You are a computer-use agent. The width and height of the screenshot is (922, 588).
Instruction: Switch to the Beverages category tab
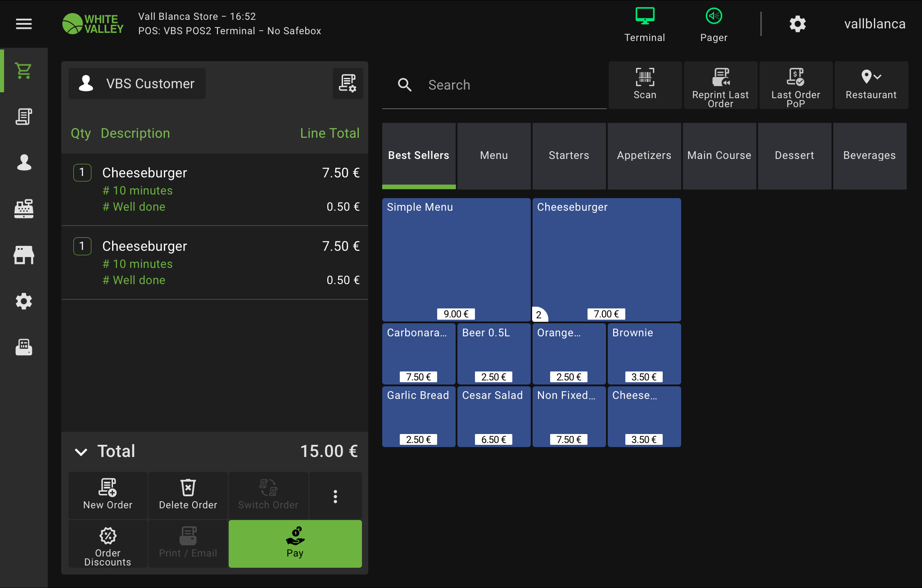[x=869, y=155]
